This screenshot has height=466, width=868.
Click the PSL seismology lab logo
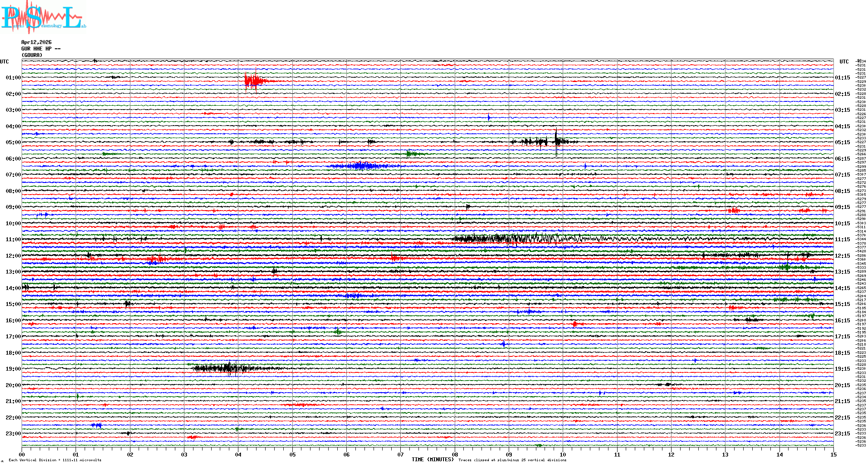point(43,17)
